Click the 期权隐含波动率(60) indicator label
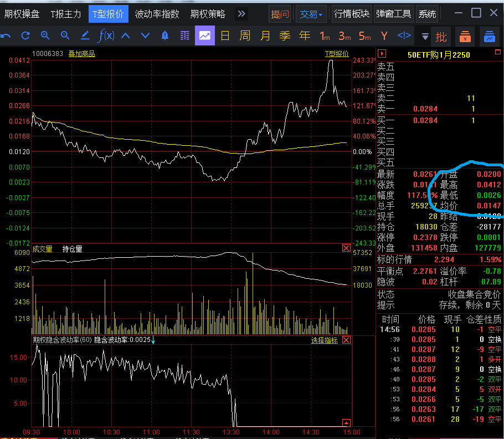This screenshot has height=439, width=504. [63, 340]
